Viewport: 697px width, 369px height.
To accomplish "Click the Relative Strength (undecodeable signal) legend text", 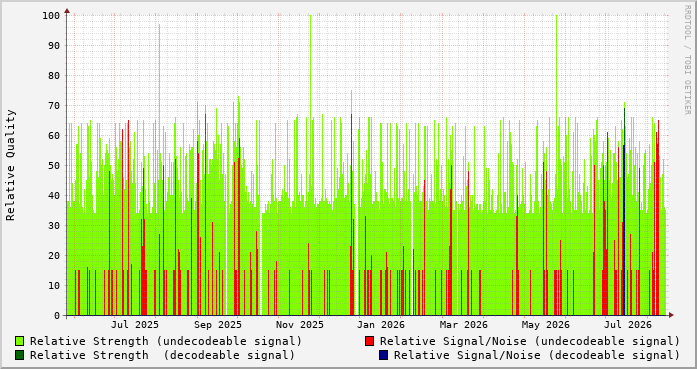I will [166, 341].
